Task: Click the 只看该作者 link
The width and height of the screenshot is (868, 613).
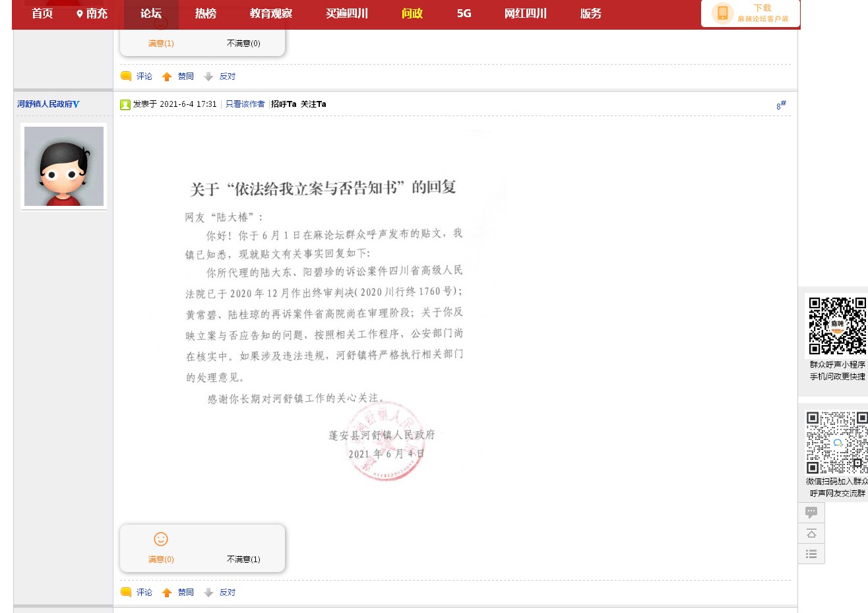Action: 245,104
